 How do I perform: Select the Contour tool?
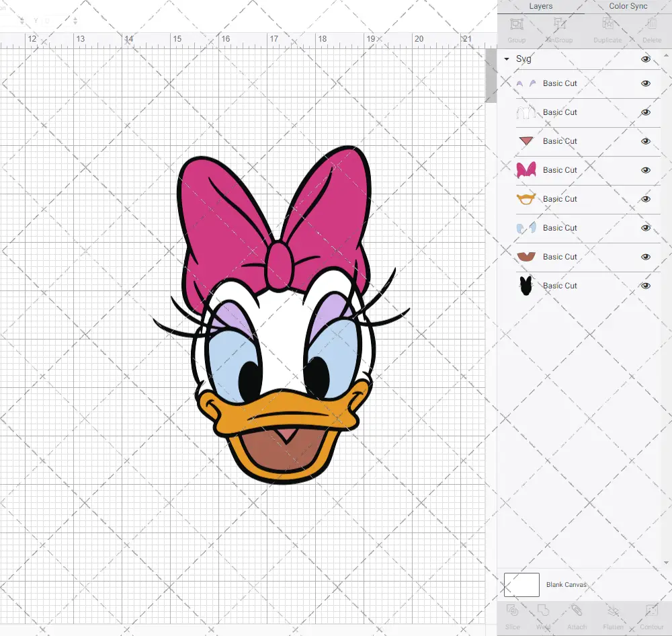(651, 610)
